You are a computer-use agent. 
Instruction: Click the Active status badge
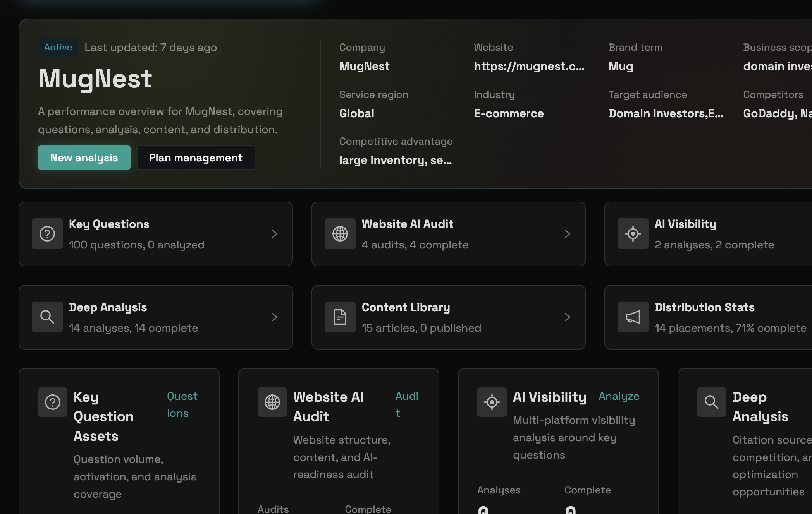(x=58, y=47)
